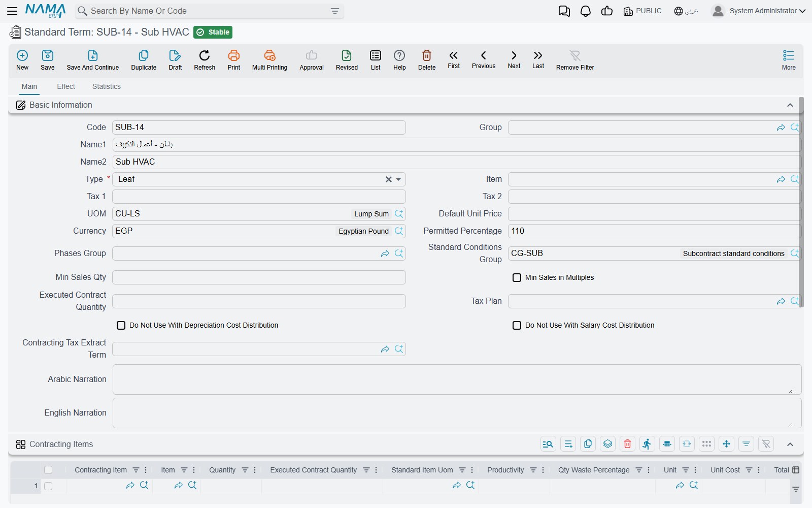Go to the Previous record

pos(484,59)
